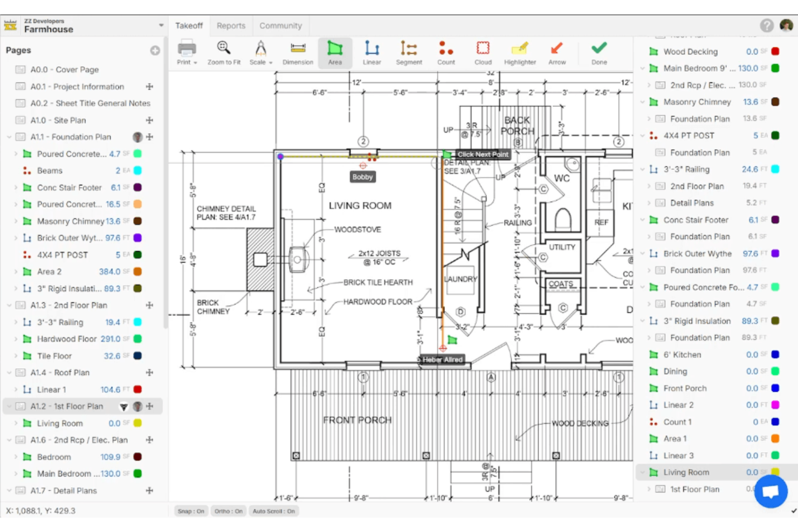Select the Highlighter tool
Viewport: 798px width, 532px height.
(x=520, y=52)
